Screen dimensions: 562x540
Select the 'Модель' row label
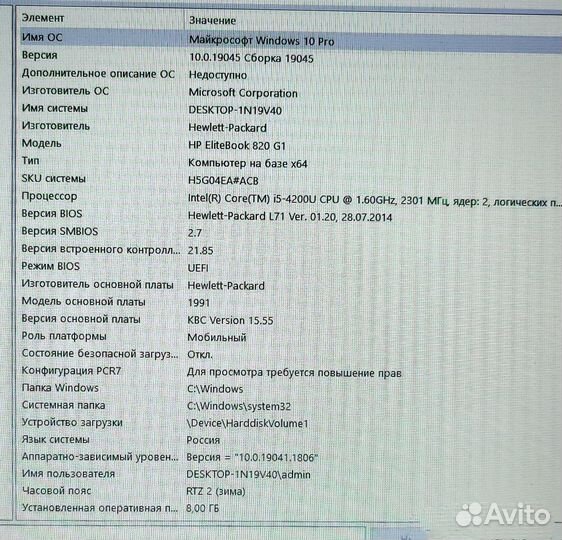pos(41,143)
